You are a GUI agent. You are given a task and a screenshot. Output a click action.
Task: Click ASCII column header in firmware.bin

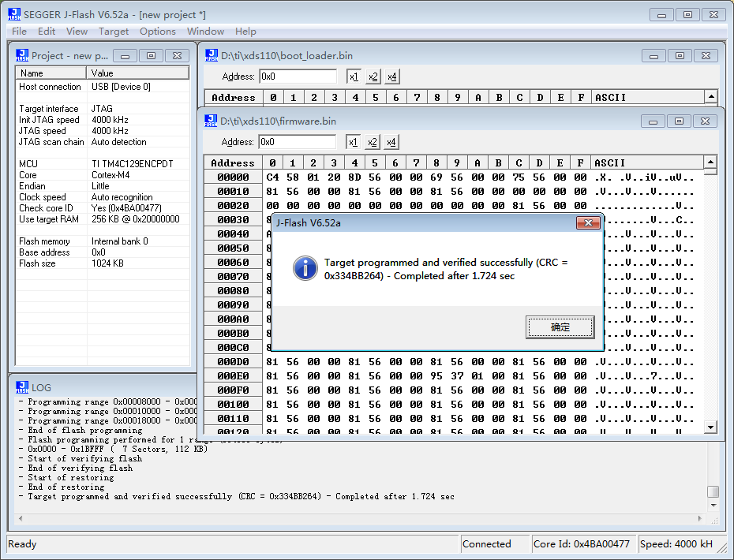646,162
